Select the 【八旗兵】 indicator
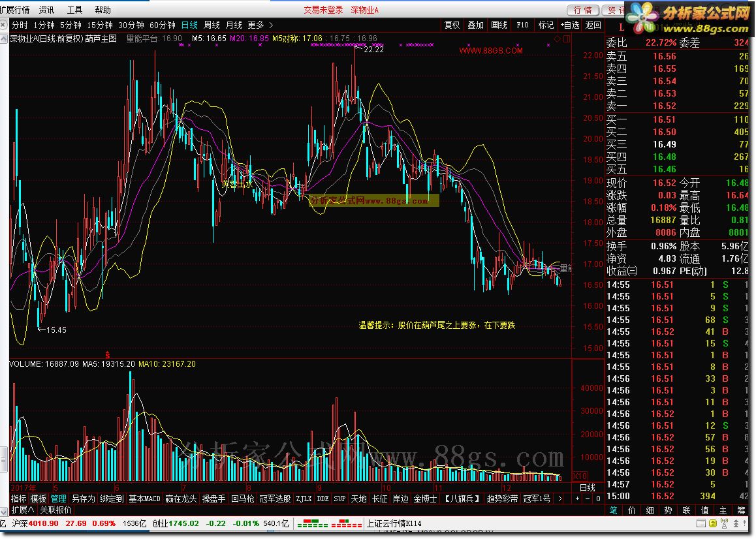756x539 pixels. [462, 499]
